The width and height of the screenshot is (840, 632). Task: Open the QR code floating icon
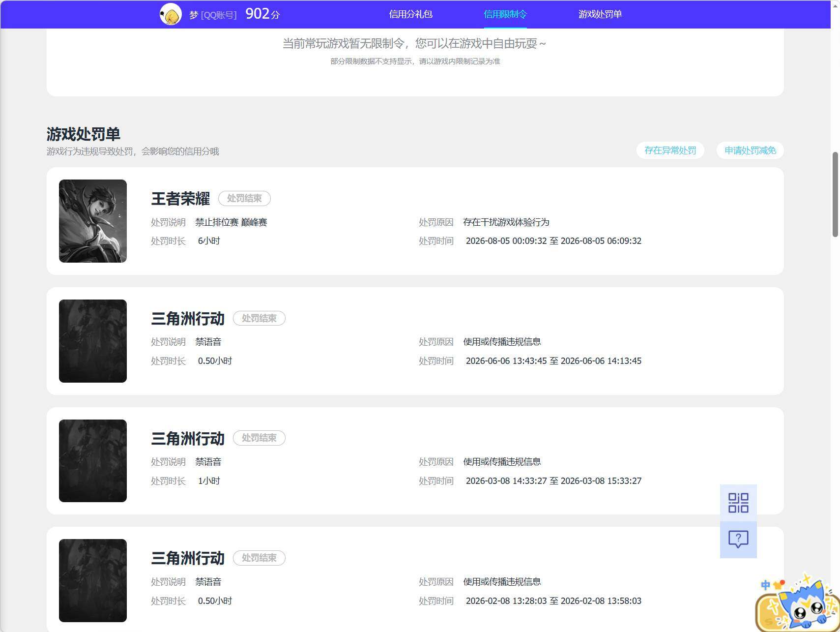[738, 503]
